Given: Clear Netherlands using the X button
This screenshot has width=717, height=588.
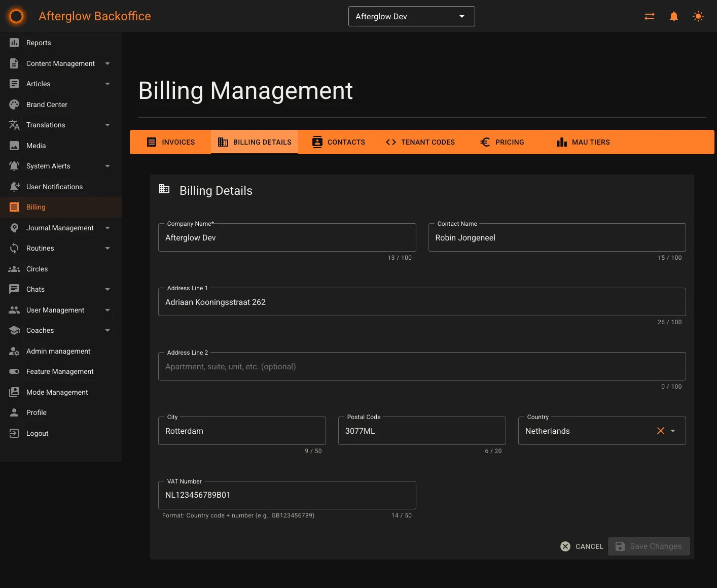Looking at the screenshot, I should pos(660,430).
